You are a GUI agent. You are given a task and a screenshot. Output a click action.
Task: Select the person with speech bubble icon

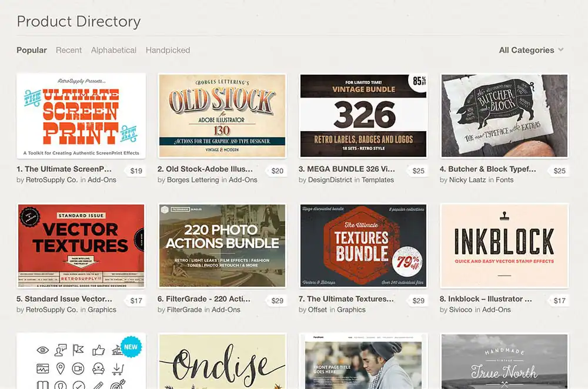pyautogui.click(x=60, y=350)
